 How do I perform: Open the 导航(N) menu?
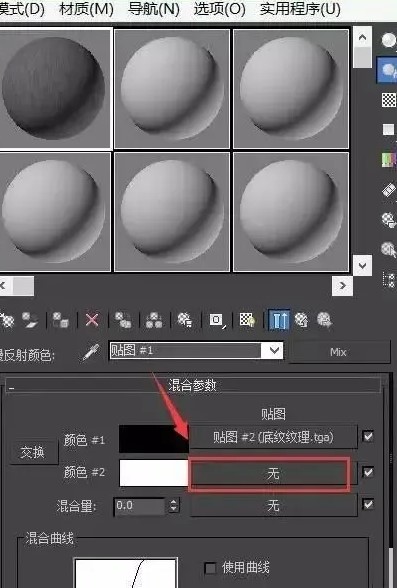[154, 9]
